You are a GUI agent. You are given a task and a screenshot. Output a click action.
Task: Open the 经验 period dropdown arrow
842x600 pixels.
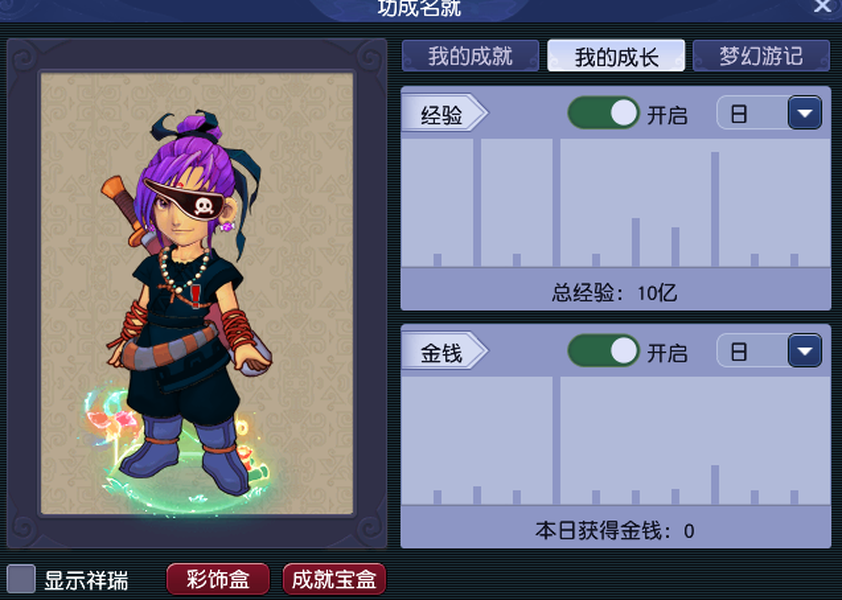point(804,113)
